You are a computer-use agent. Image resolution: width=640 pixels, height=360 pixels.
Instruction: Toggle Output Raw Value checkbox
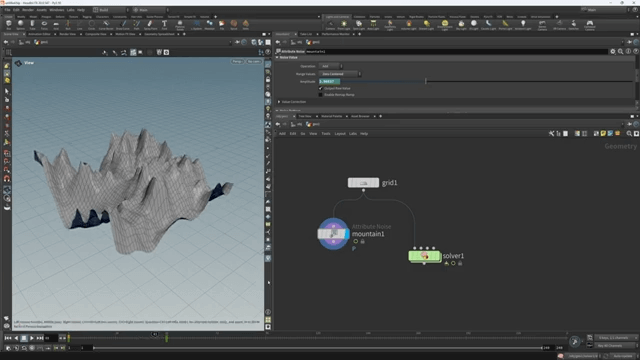point(321,88)
